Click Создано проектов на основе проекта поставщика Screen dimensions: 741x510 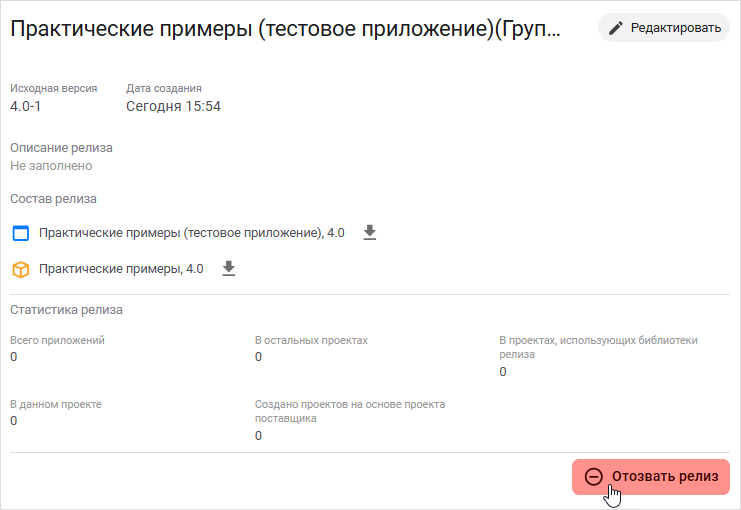(350, 411)
